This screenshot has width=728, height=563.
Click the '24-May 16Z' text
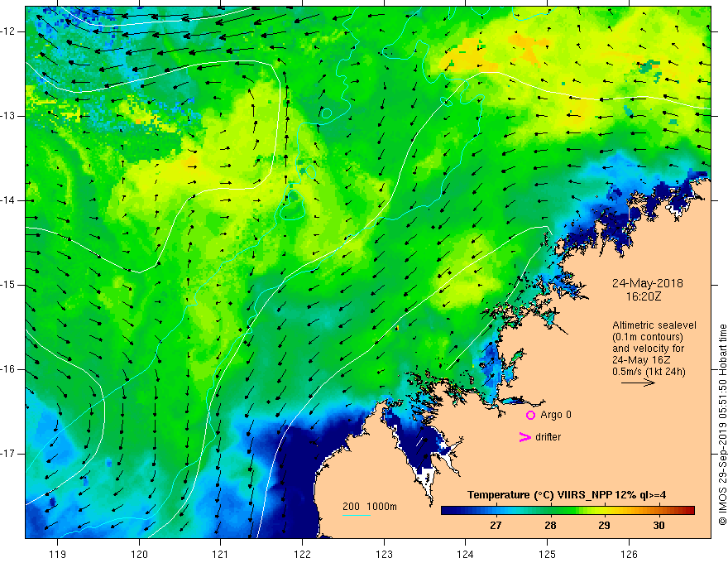coord(640,360)
